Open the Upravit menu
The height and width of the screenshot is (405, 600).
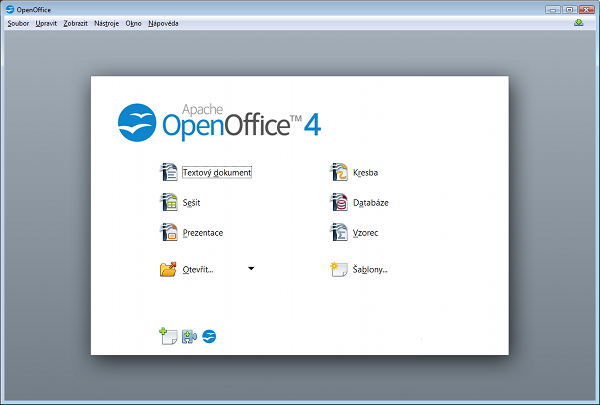tap(46, 23)
